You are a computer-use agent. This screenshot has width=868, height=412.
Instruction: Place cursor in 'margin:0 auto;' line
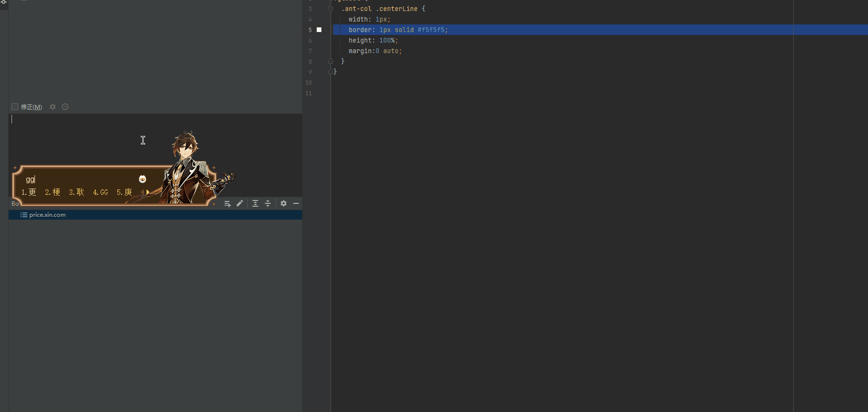pyautogui.click(x=375, y=51)
